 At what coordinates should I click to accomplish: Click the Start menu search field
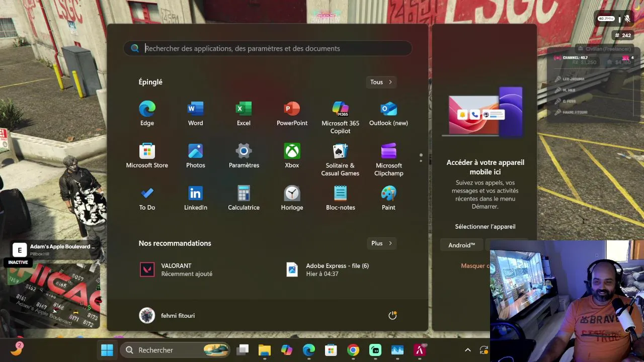click(268, 48)
